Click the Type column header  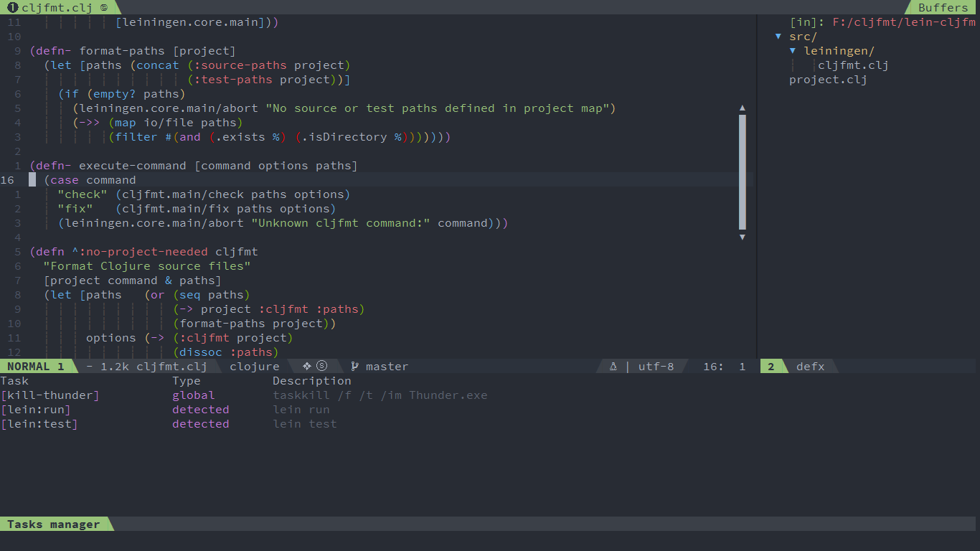pyautogui.click(x=187, y=381)
